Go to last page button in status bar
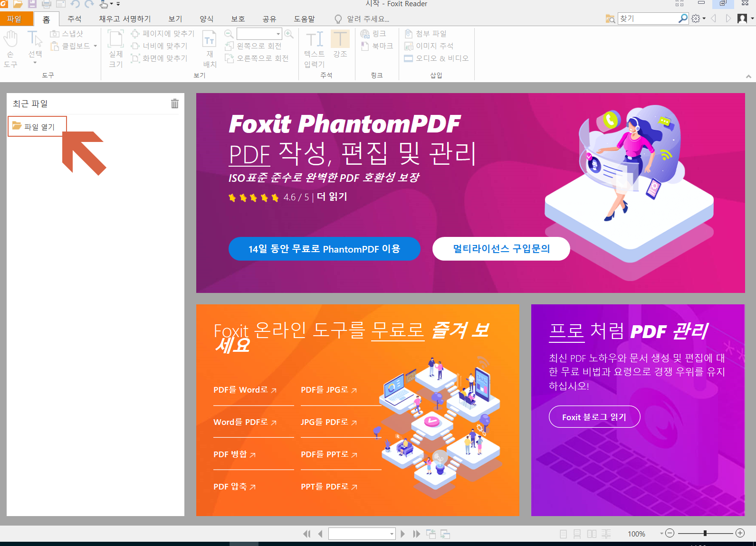Screen dimensions: 756x546 pyautogui.click(x=417, y=534)
